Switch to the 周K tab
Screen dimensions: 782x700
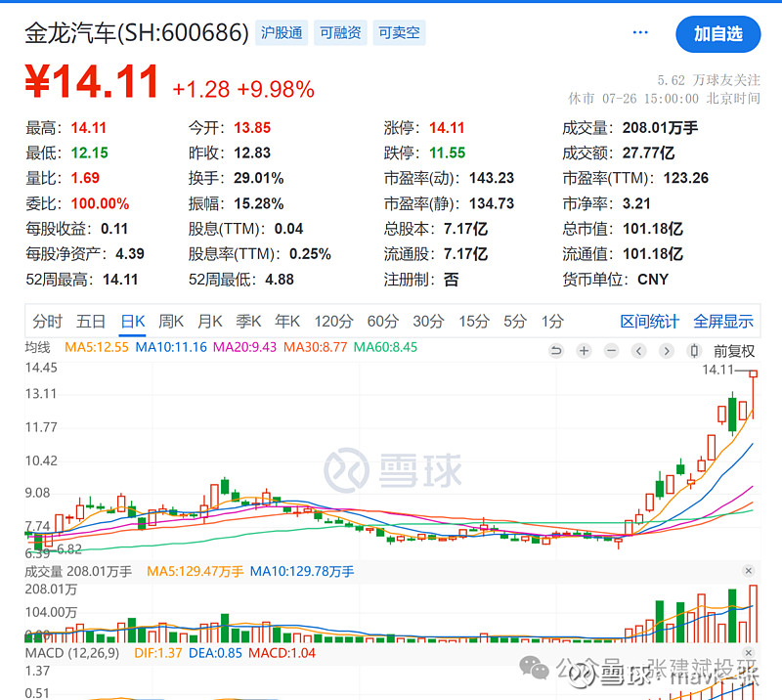click(x=171, y=322)
